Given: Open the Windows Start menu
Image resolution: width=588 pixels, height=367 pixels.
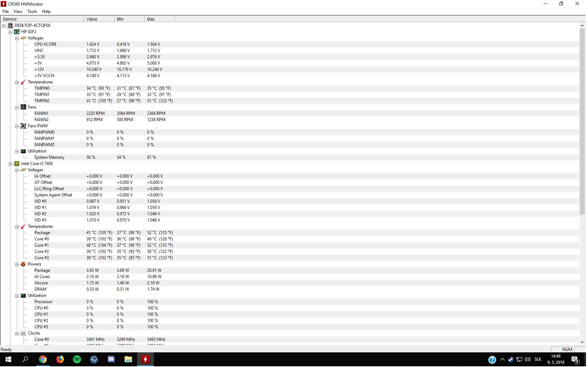Looking at the screenshot, I should click(x=8, y=359).
